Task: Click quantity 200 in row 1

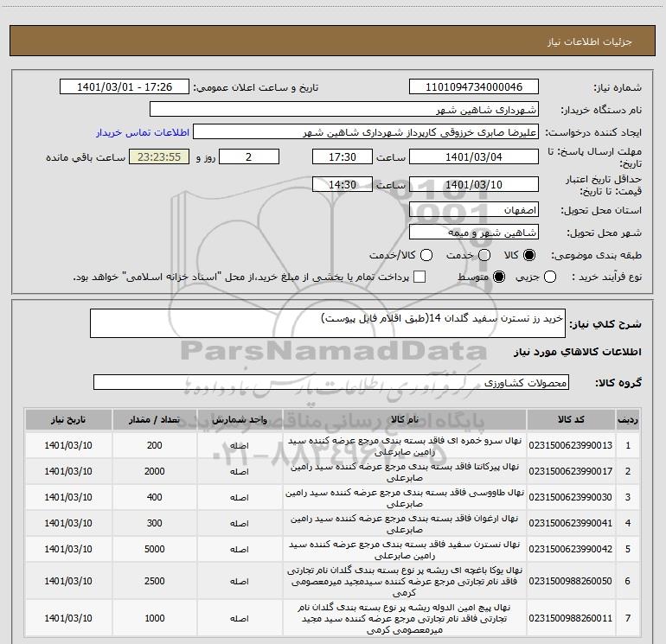Action: pos(154,445)
